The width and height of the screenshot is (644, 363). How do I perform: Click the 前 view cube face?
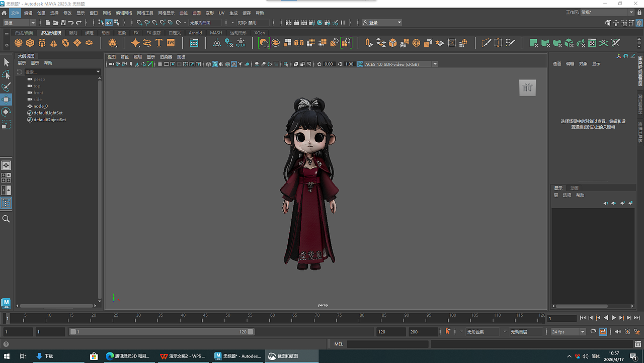(527, 88)
